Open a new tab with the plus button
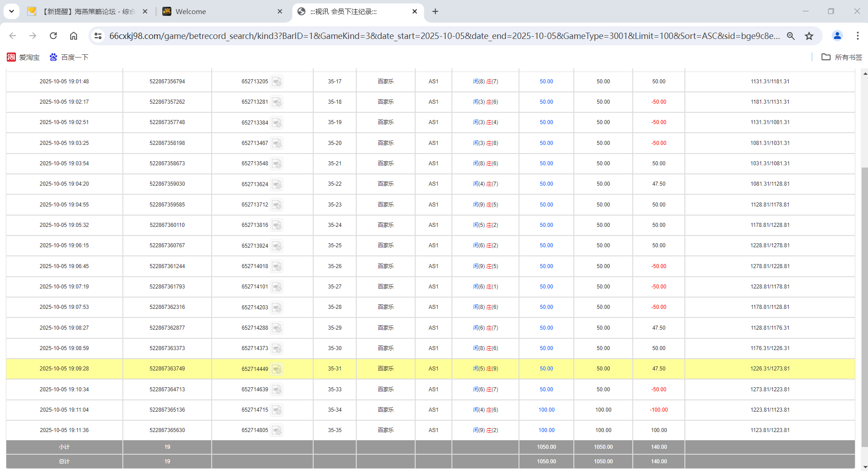 coord(435,11)
